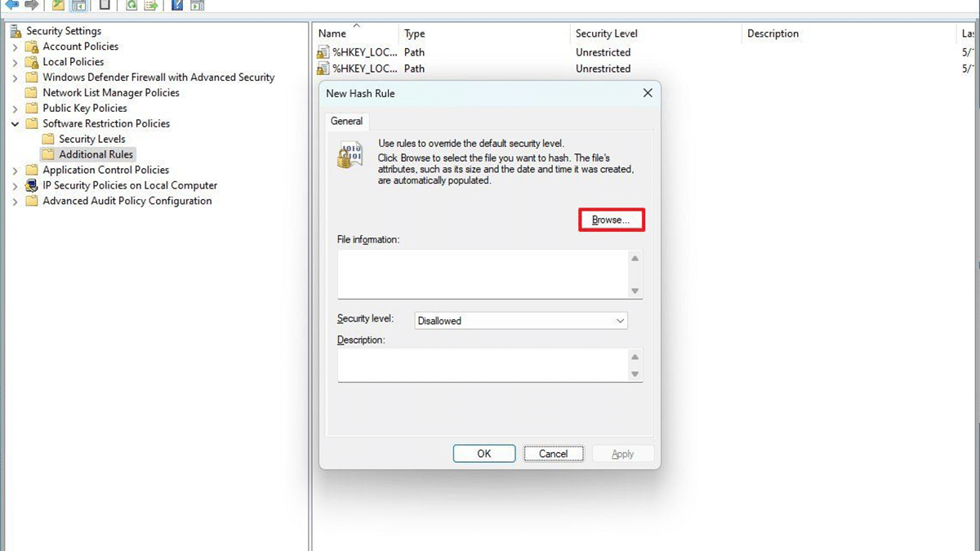Select Network List Manager Policies label
980x551 pixels.
[111, 93]
